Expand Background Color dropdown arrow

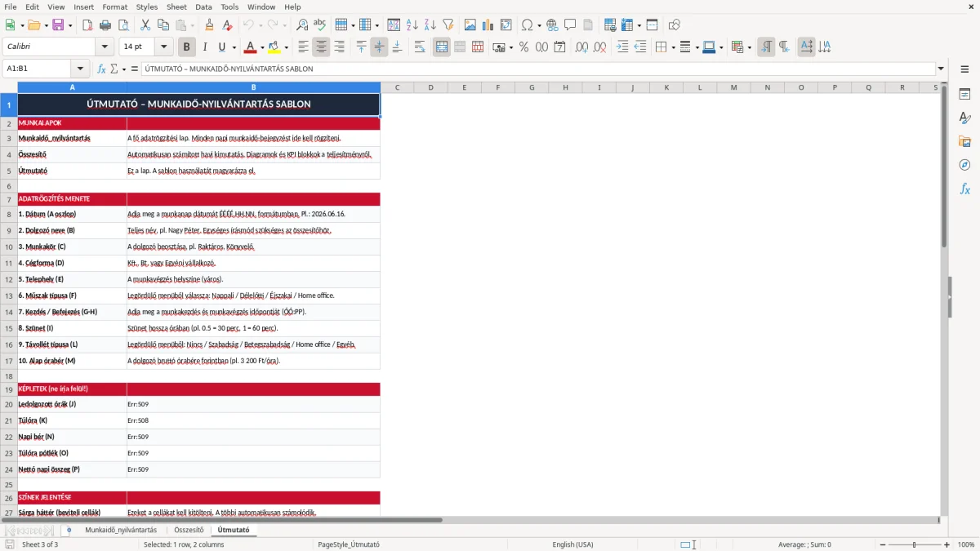[x=287, y=47]
